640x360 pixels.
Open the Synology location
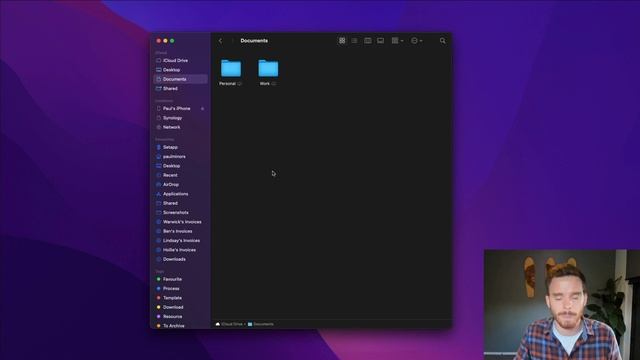(x=180, y=118)
